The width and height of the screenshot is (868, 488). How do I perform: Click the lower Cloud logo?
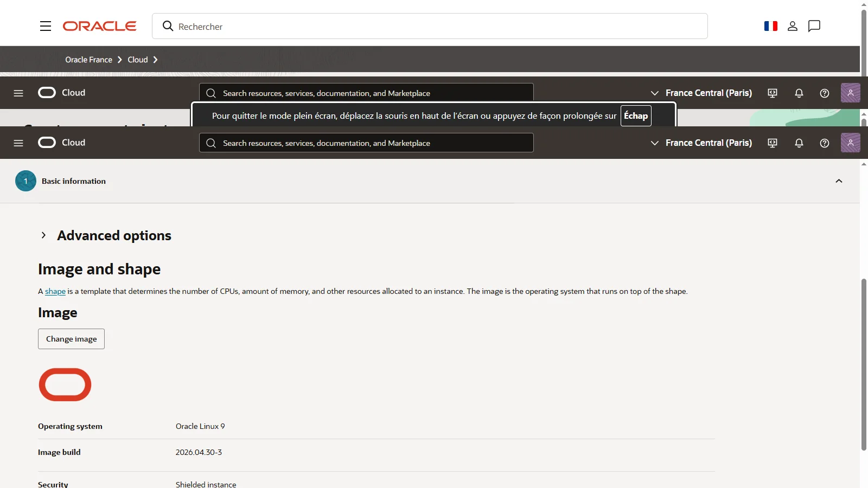pos(62,143)
